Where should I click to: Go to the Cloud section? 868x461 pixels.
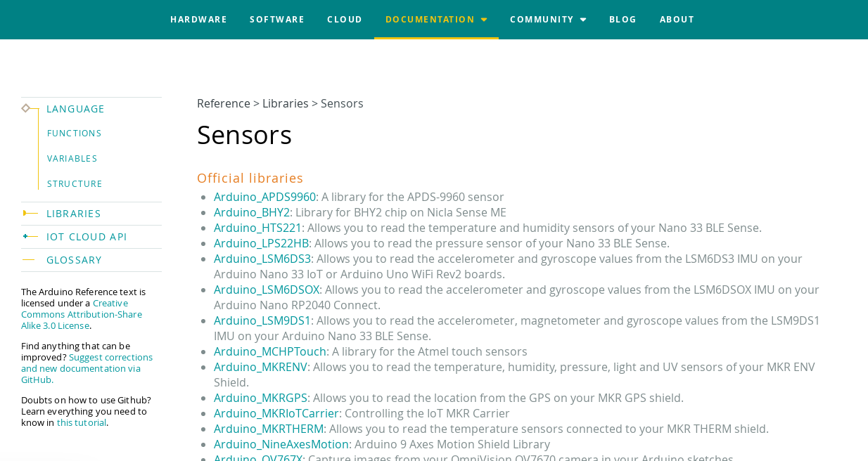[x=345, y=20]
